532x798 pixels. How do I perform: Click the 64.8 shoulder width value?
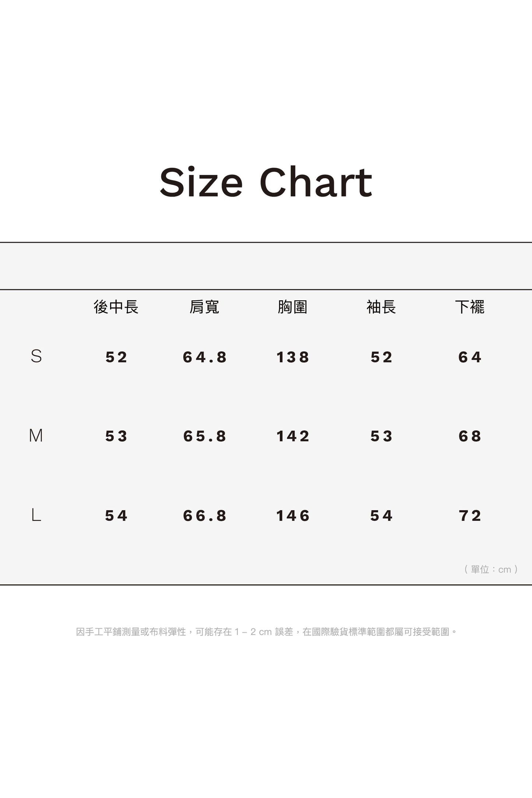[x=205, y=357]
